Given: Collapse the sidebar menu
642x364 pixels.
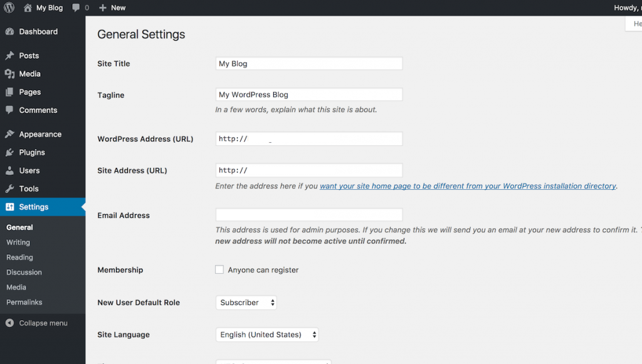Looking at the screenshot, I should click(43, 323).
